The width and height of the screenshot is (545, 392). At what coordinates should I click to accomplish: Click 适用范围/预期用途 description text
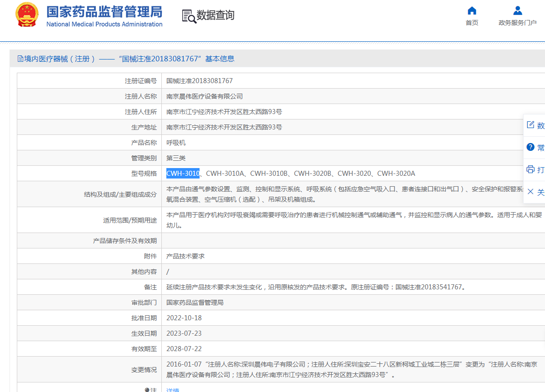pyautogui.click(x=354, y=220)
